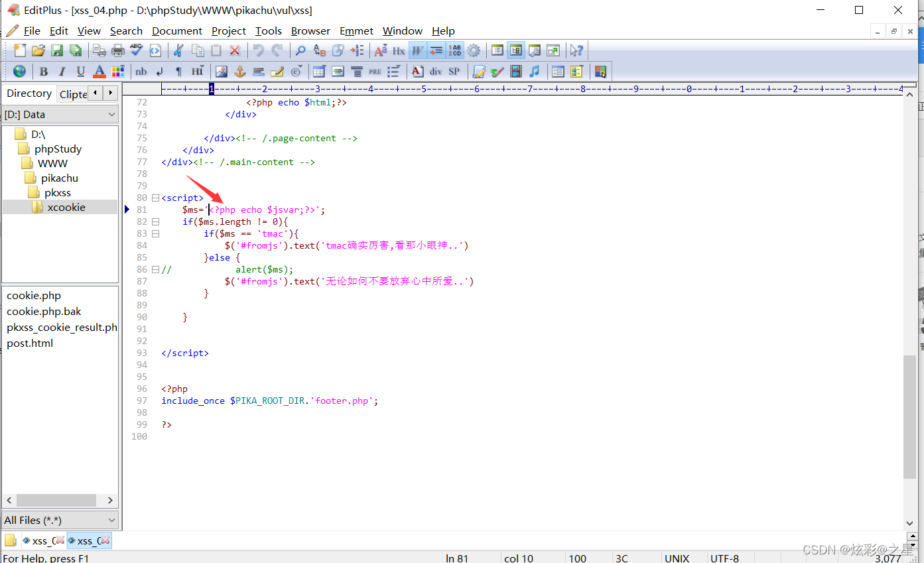Toggle the Directory window panel icon
Viewport: 924px width, 563px height.
pos(516,50)
